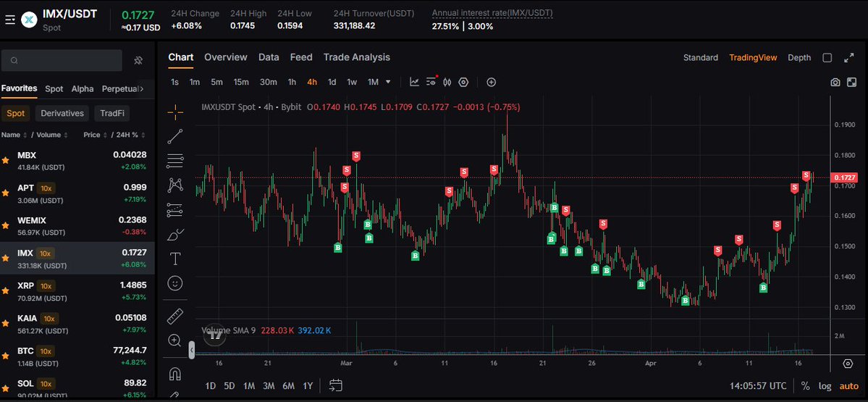The image size is (868, 402).
Task: Toggle XRP favorite star
Action: point(6,290)
